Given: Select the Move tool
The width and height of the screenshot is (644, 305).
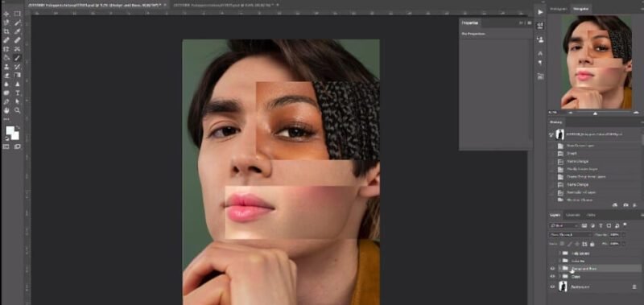Looking at the screenshot, I should point(6,14).
